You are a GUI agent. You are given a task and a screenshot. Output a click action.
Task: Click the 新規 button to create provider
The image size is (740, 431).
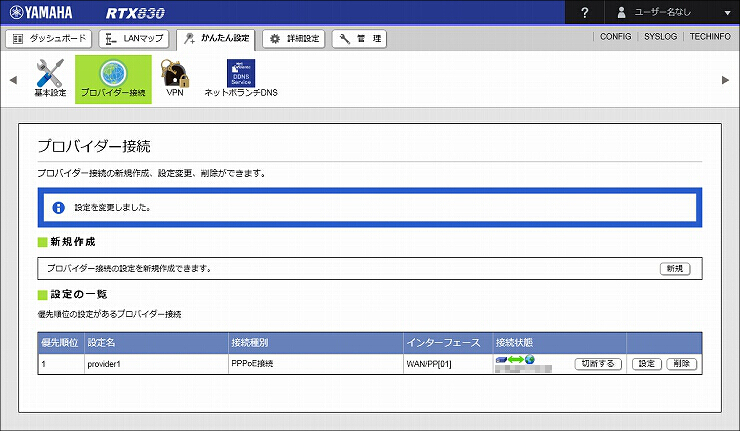(x=675, y=269)
